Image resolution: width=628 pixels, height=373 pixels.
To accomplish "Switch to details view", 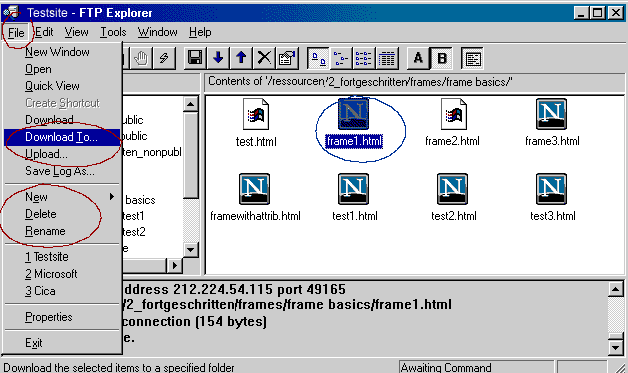I will [386, 58].
